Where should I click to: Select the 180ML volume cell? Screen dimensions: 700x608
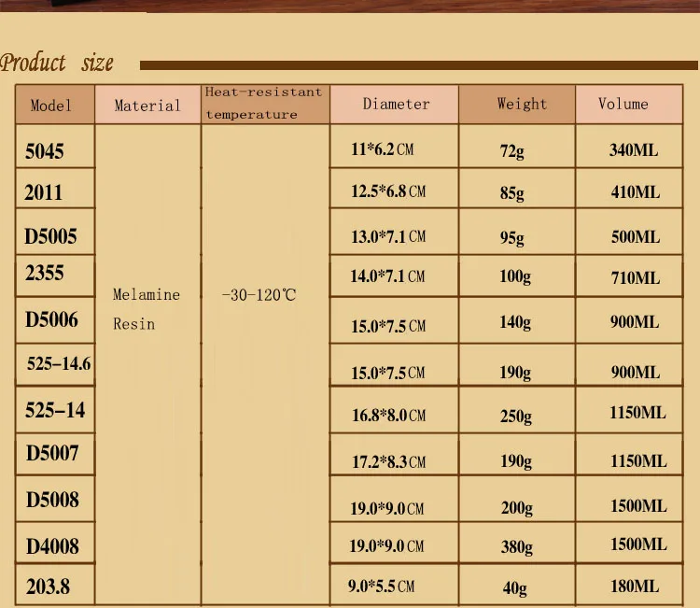[629, 585]
